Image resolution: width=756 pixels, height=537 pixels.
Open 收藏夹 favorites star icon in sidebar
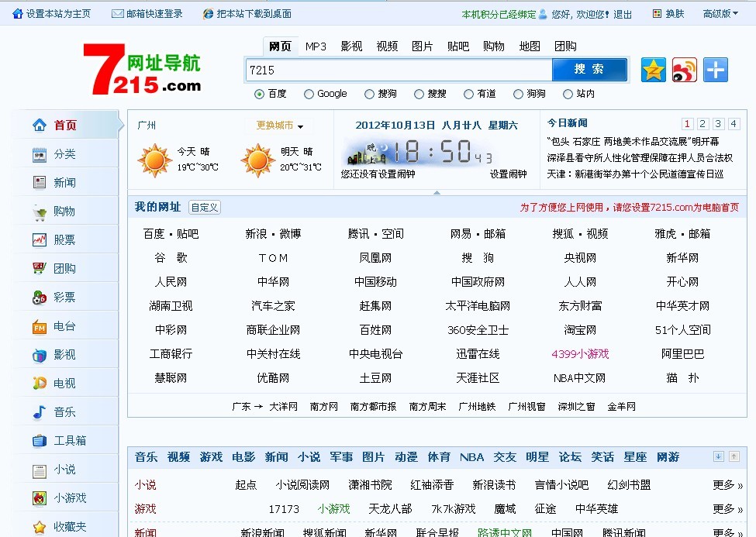point(40,527)
